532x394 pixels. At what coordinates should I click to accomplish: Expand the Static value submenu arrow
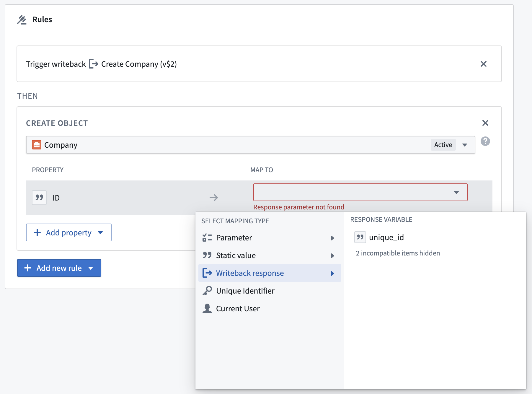click(333, 256)
